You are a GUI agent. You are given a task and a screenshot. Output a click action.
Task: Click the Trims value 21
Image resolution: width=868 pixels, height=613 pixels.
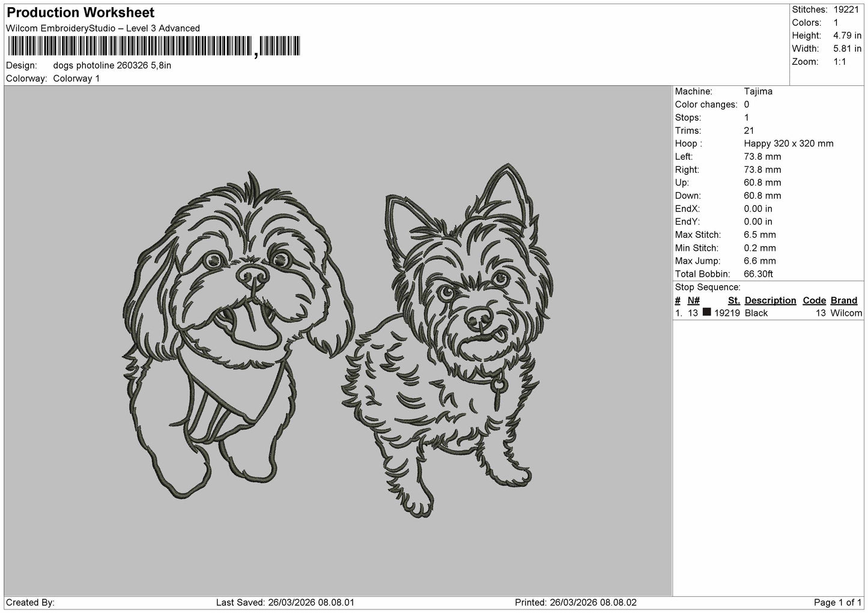[x=749, y=131]
